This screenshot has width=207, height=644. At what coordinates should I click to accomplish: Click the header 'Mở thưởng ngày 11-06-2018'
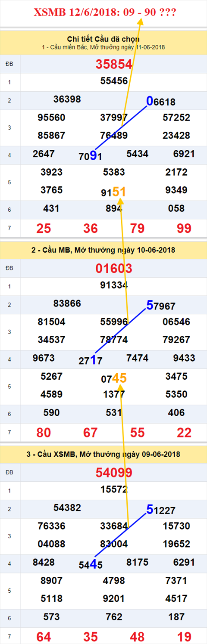pyautogui.click(x=127, y=47)
